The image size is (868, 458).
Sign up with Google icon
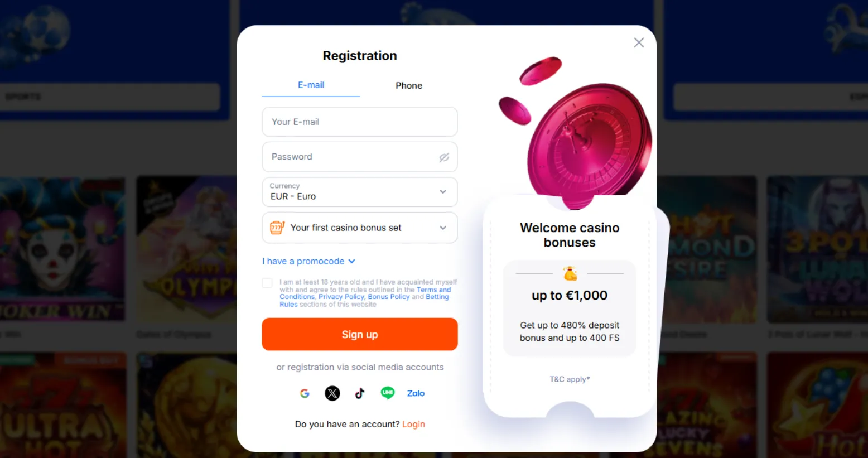click(x=305, y=393)
